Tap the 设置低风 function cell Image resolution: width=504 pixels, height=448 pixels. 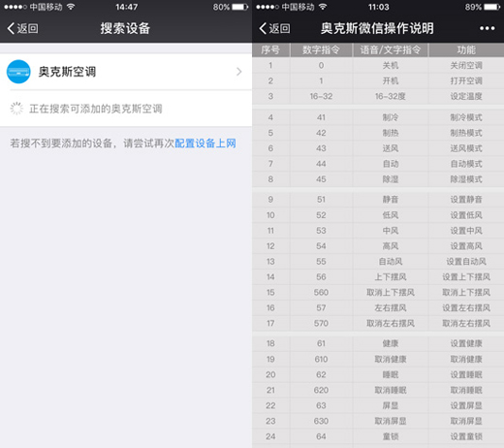tap(466, 215)
